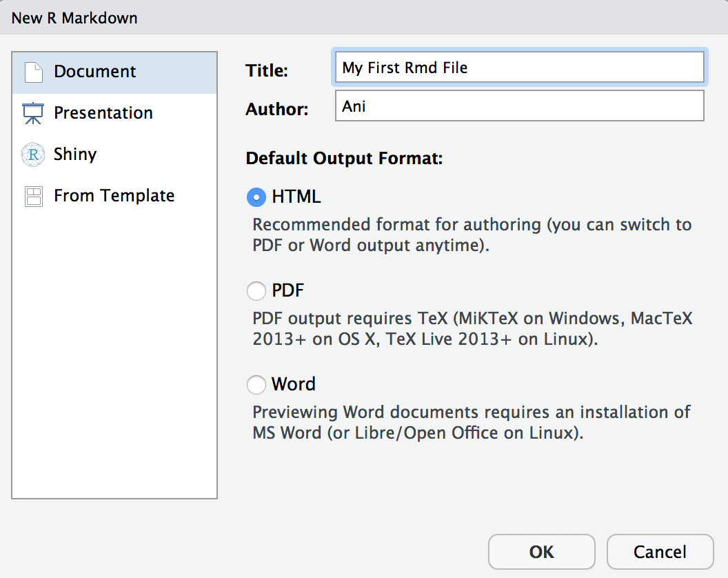This screenshot has height=578, width=728.
Task: Switch to the Presentation category label
Action: coord(103,113)
